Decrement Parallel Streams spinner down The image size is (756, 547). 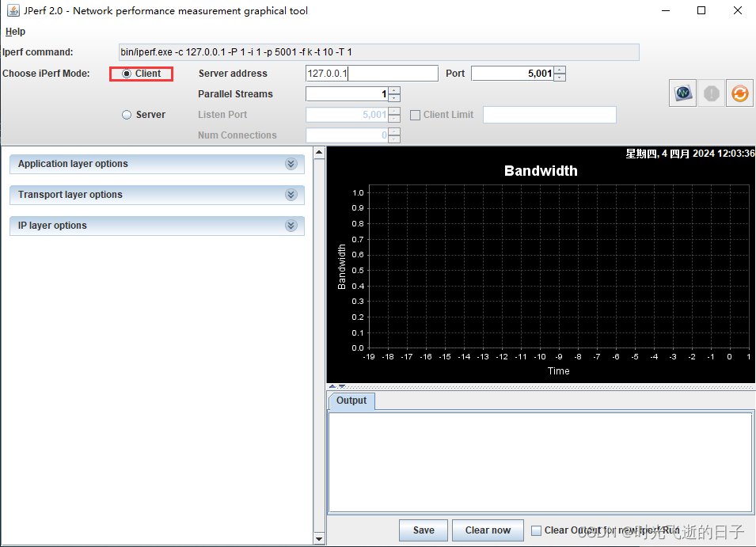click(x=394, y=98)
